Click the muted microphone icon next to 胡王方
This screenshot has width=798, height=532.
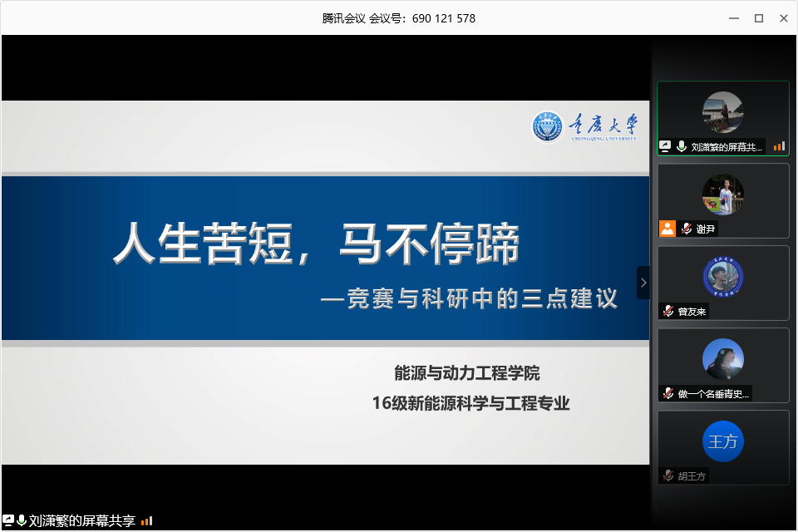667,475
